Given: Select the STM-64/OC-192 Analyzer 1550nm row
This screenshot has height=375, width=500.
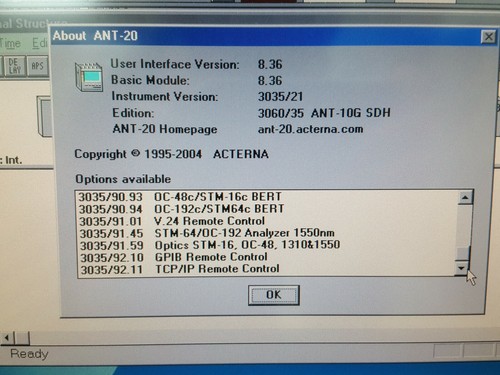Looking at the screenshot, I should tap(267, 233).
